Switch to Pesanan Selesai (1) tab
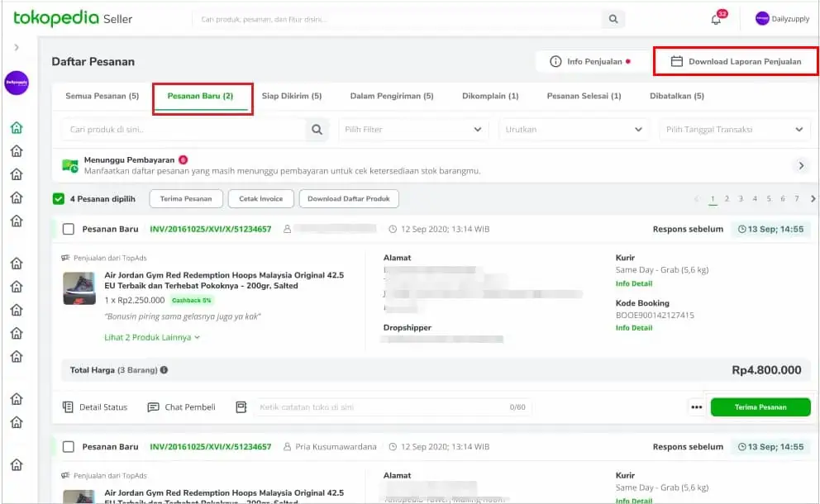 (584, 96)
